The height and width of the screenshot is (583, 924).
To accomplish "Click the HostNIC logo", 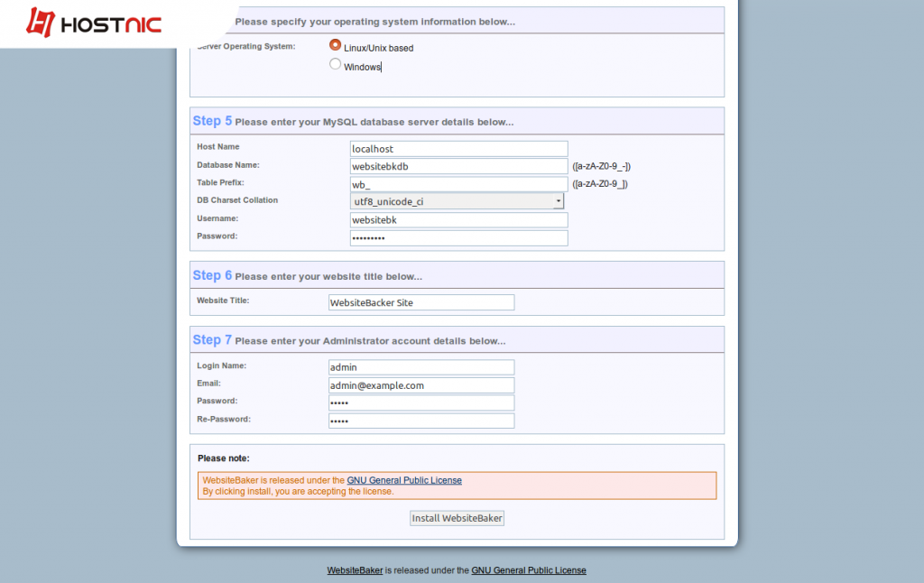I will coord(94,23).
